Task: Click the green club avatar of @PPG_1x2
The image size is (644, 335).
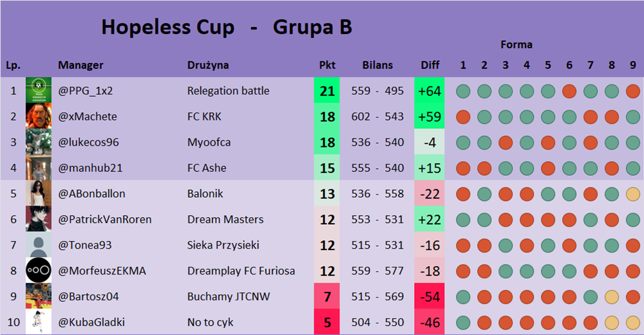Action: [x=38, y=91]
